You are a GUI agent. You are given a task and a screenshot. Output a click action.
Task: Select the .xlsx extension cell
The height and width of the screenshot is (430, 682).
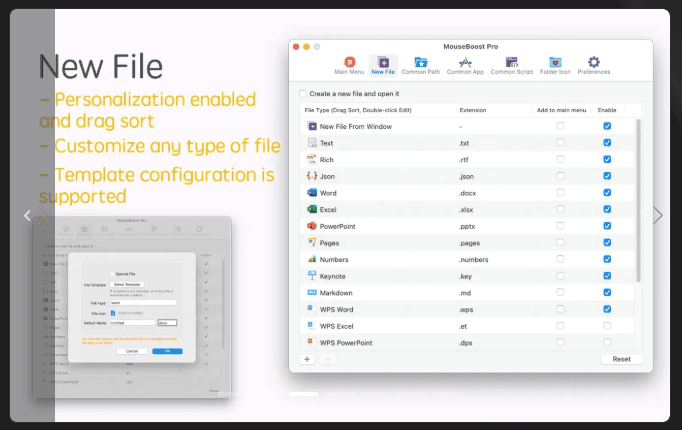click(x=466, y=209)
